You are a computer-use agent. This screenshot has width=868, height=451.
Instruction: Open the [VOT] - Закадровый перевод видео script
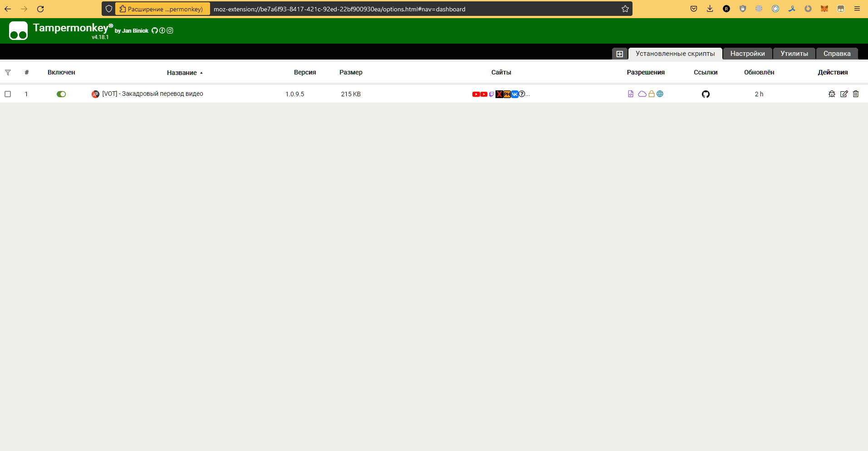152,94
